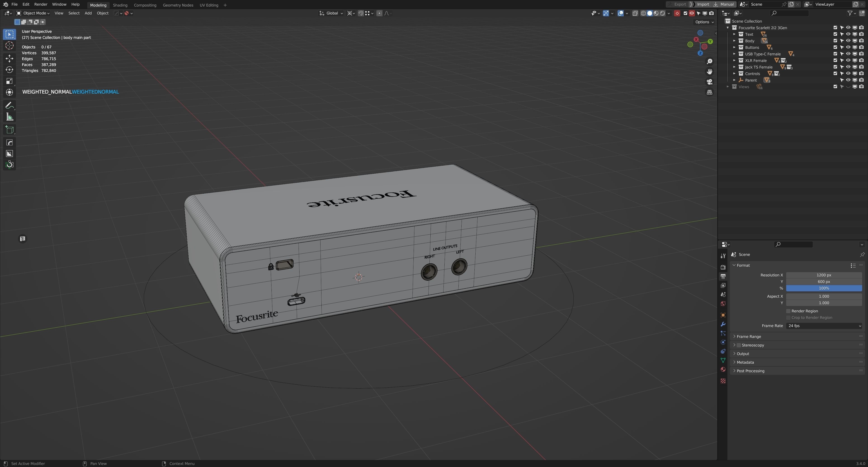Choose the Annotate pencil tool
The height and width of the screenshot is (467, 868).
(9, 106)
